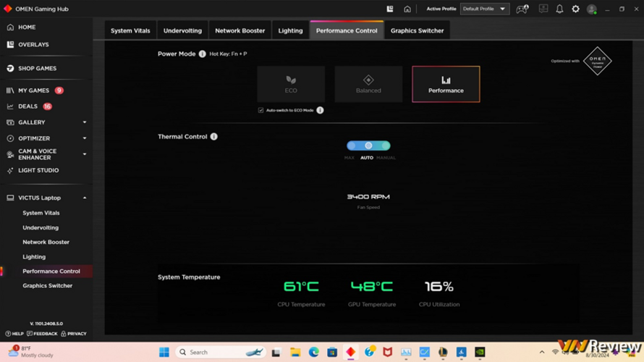Click the OMEN Gaming Hub logo
Screen dimensions: 644x362
click(7, 9)
